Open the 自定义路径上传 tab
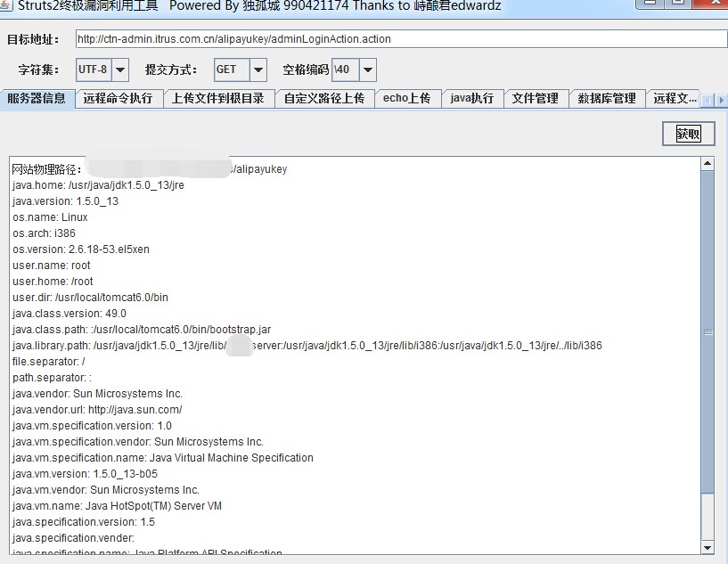728x564 pixels. click(x=324, y=98)
